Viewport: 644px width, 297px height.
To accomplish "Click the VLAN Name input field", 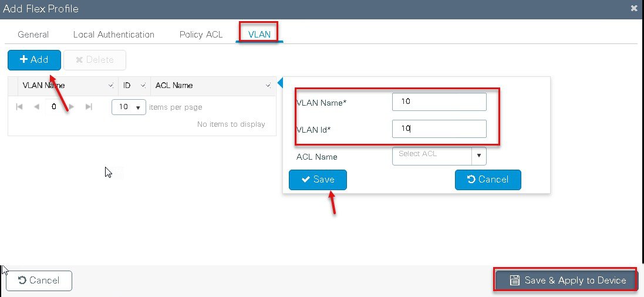I will [439, 102].
